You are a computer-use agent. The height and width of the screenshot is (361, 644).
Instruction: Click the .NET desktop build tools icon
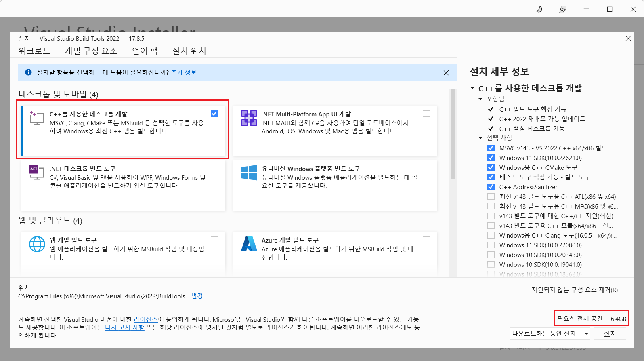[x=37, y=172]
